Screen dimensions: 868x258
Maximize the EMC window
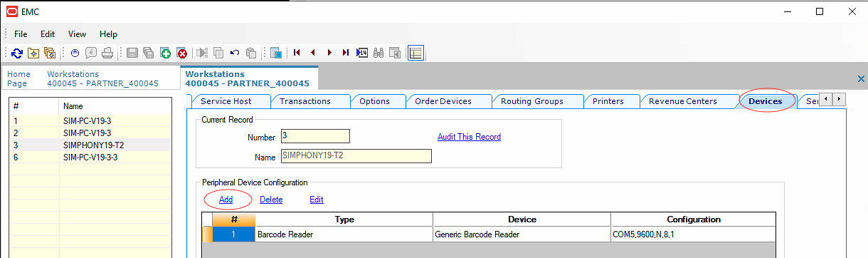[819, 11]
